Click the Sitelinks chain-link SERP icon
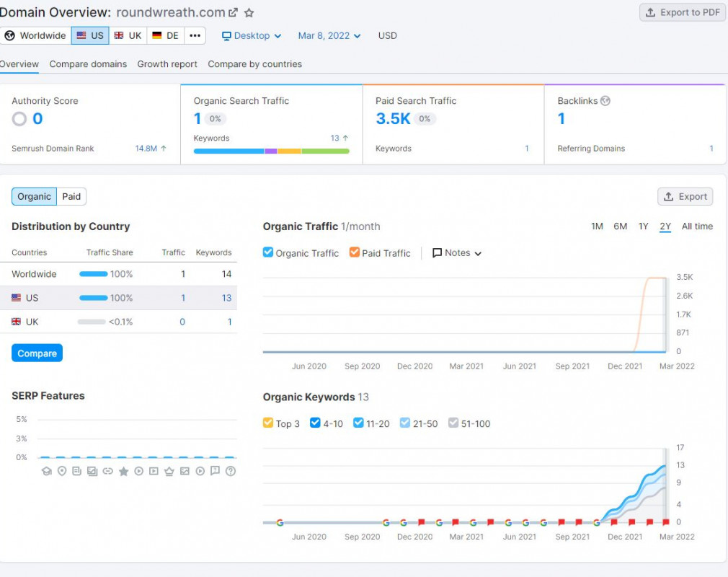 pos(107,471)
